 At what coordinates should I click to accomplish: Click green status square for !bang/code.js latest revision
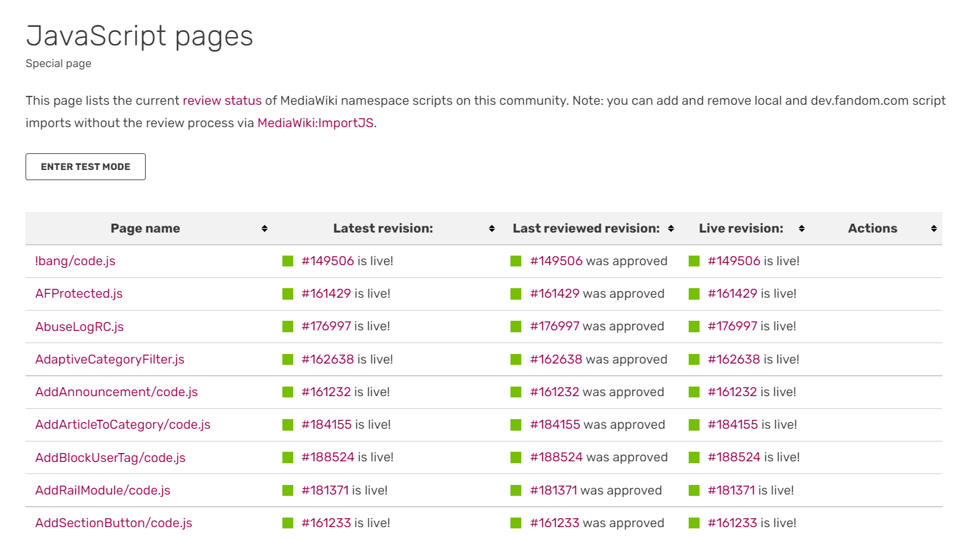click(x=288, y=261)
